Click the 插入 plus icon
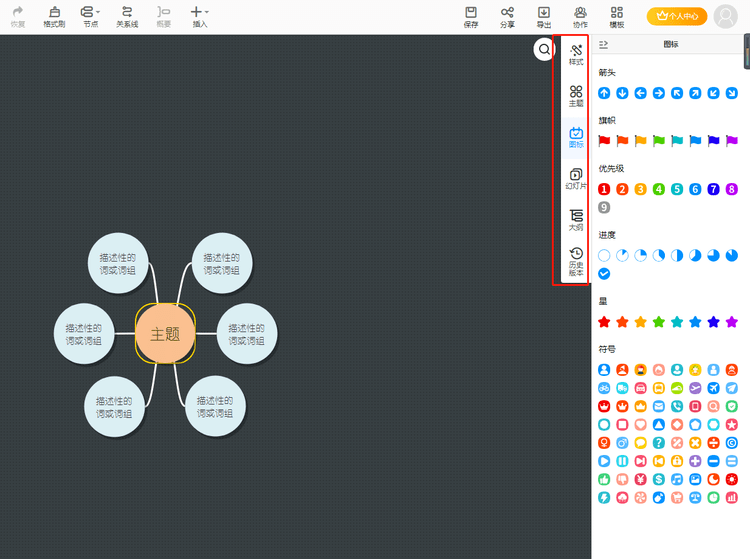This screenshot has width=750, height=559. click(196, 11)
